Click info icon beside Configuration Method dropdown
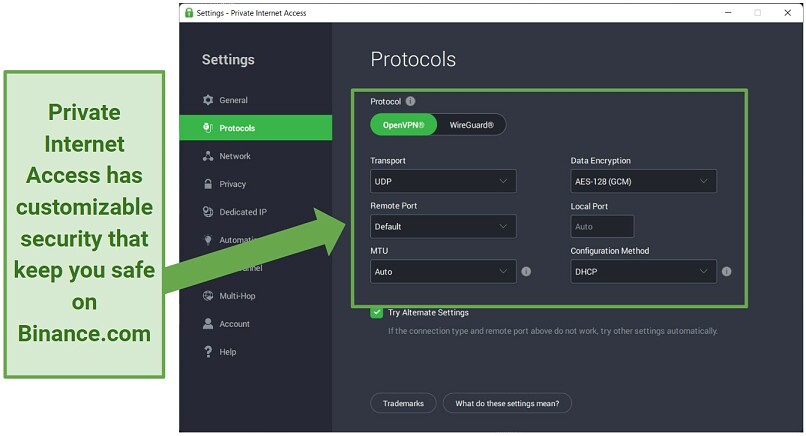Image resolution: width=806 pixels, height=436 pixels. tap(726, 271)
